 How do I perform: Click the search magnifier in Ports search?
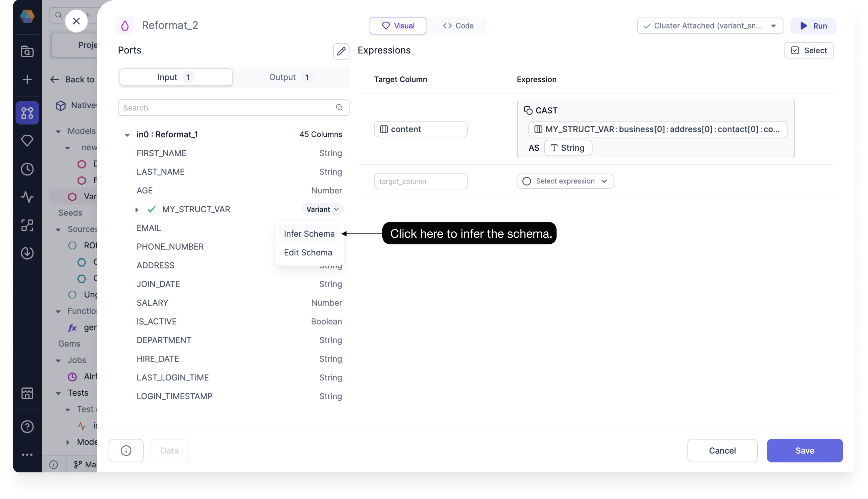[x=339, y=108]
